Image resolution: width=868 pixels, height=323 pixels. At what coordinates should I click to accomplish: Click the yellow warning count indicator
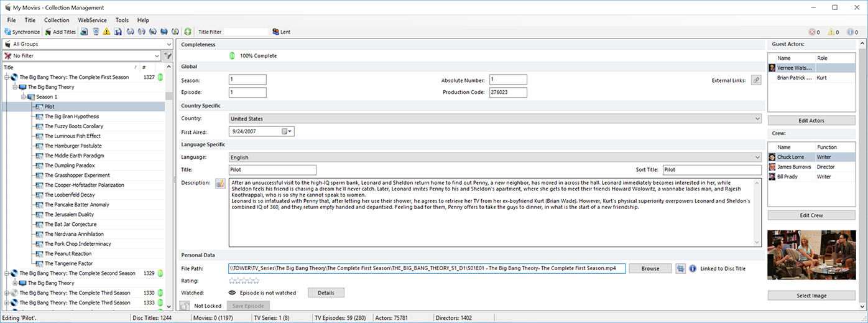point(833,32)
